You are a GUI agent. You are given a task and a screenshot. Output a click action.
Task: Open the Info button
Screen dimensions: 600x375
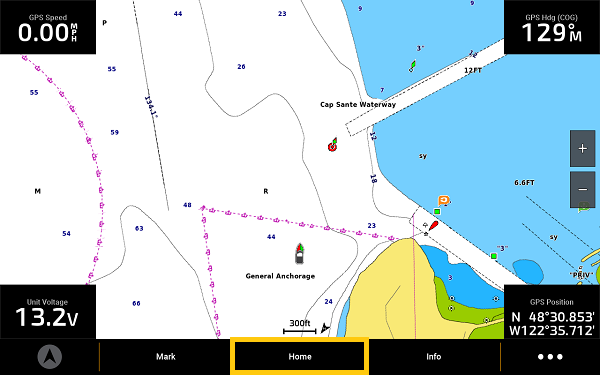tap(434, 357)
